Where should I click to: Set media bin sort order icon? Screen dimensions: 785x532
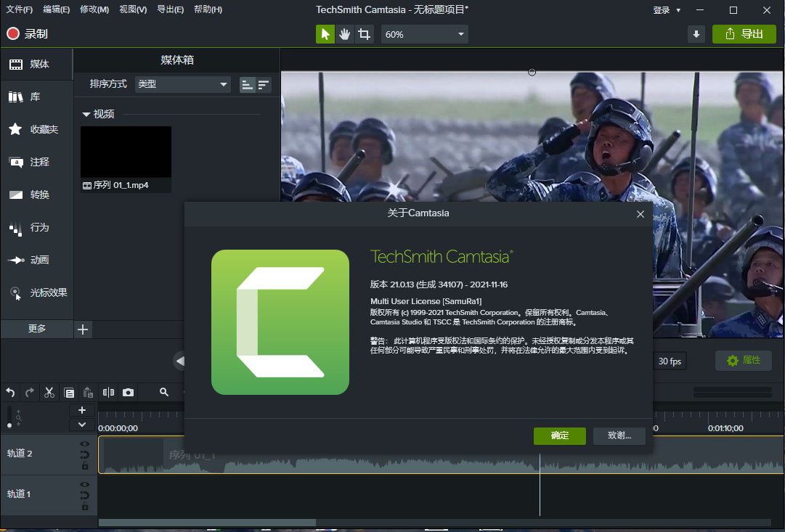point(264,85)
